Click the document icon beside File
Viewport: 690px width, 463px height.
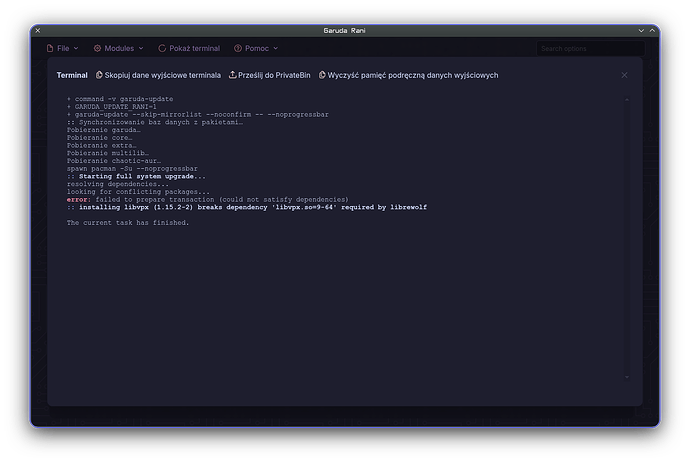coord(50,48)
